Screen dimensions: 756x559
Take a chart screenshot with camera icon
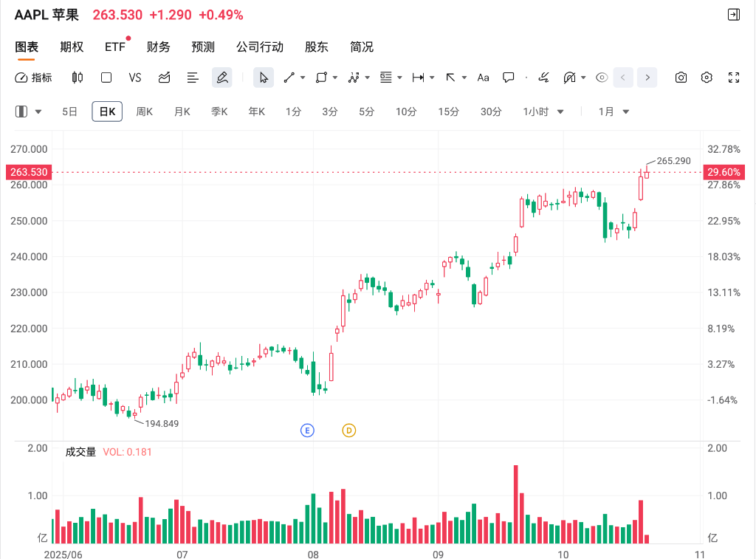tap(681, 77)
